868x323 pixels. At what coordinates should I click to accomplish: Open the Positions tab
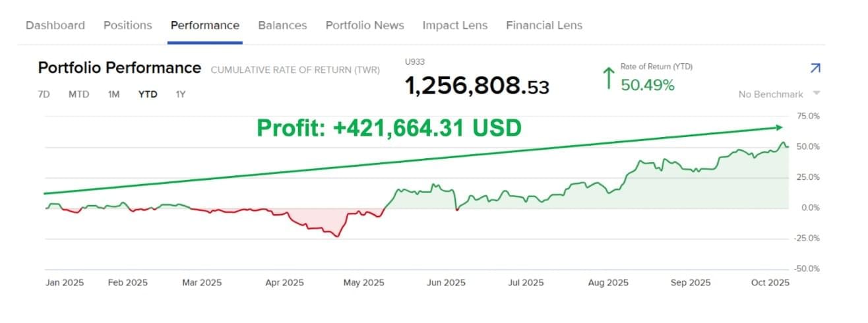(x=128, y=26)
